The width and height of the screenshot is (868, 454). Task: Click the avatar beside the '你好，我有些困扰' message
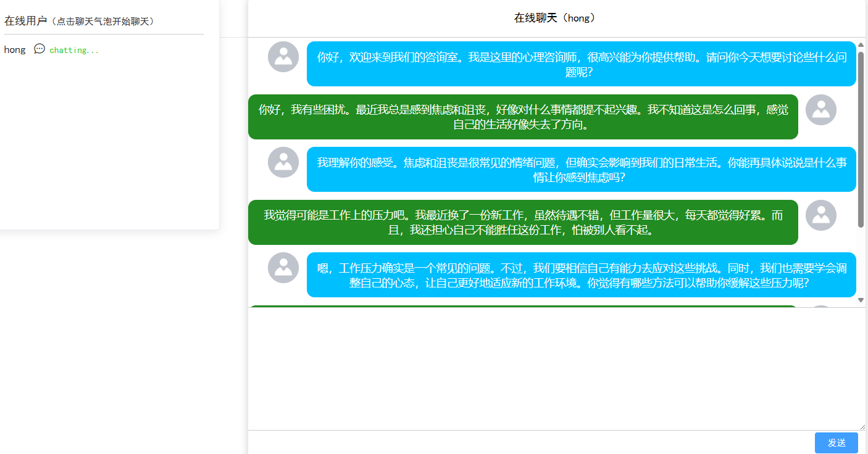[x=821, y=110]
